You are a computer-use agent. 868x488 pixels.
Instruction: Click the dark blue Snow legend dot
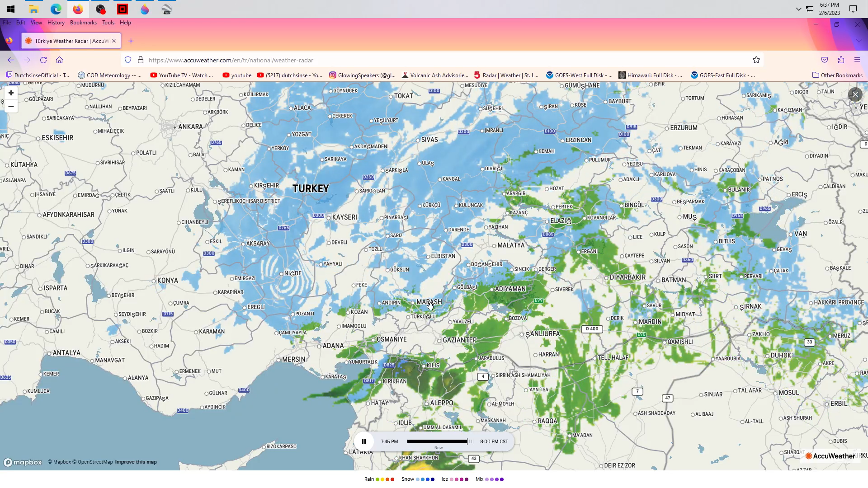pos(433,479)
